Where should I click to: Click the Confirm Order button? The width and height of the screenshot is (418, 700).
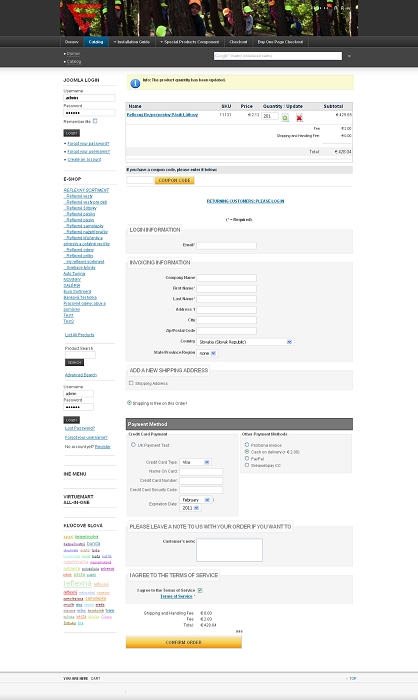[x=184, y=642]
